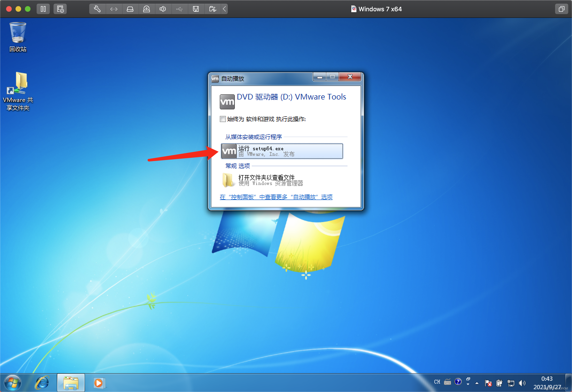Click the network adapter arrows icon
This screenshot has height=392, width=572.
click(114, 9)
